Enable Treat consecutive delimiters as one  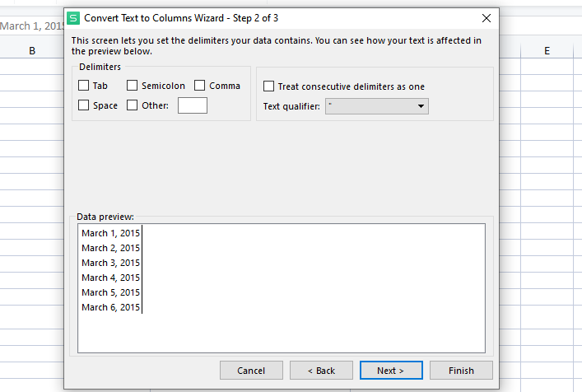click(x=268, y=86)
